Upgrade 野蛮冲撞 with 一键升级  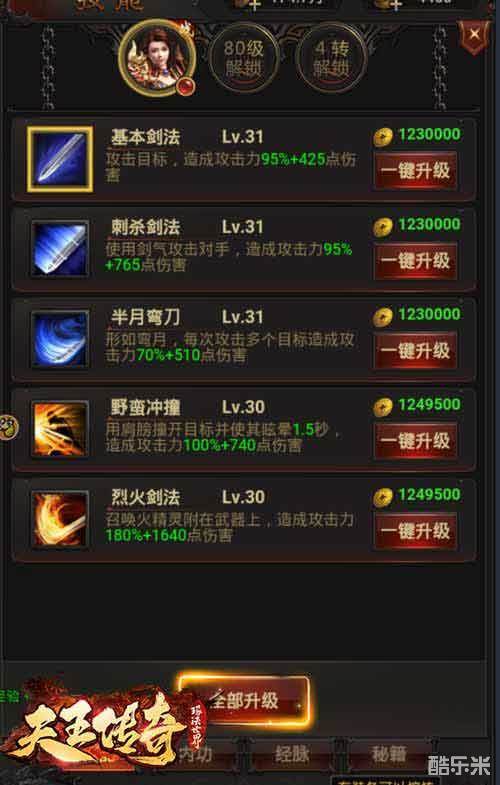pos(415,441)
